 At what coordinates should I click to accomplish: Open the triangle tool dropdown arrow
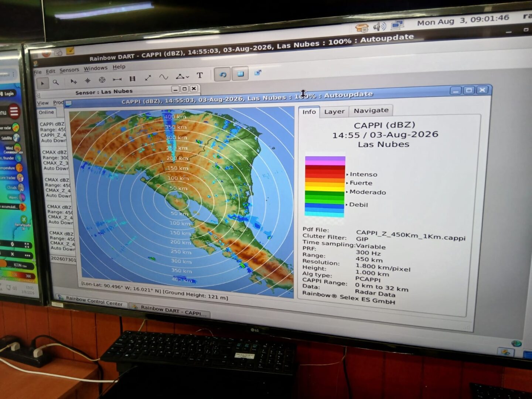pyautogui.click(x=188, y=76)
